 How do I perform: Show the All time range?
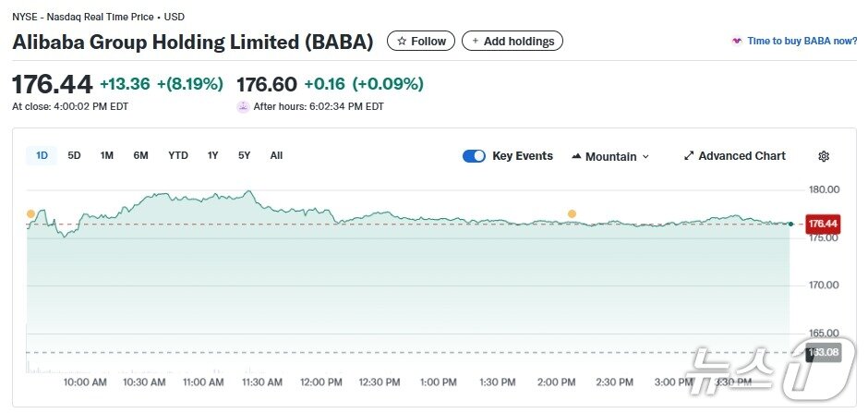[276, 155]
